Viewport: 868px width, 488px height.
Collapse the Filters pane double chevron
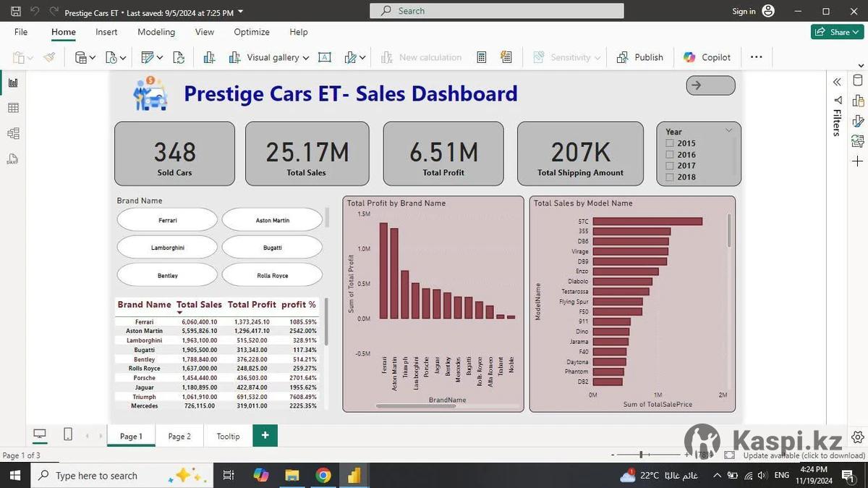[x=837, y=83]
